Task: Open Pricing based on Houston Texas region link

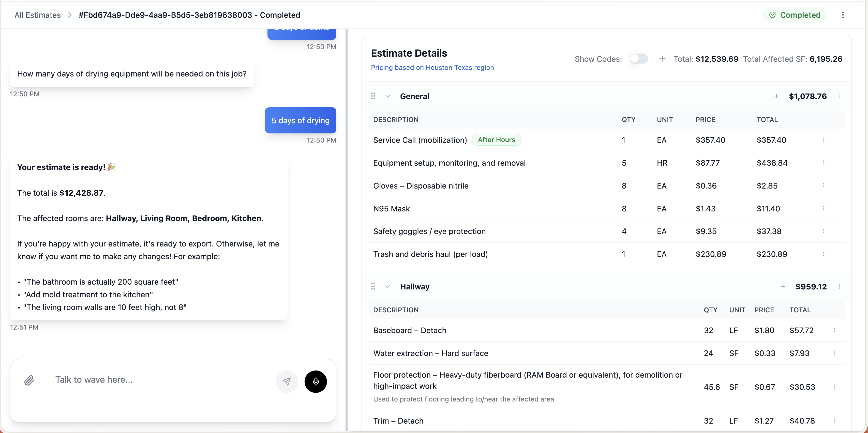Action: (x=432, y=67)
